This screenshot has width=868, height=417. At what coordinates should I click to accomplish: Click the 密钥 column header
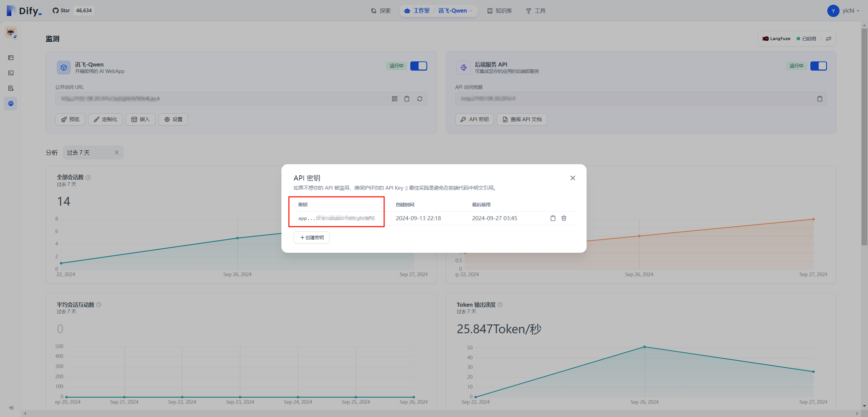[x=303, y=205]
